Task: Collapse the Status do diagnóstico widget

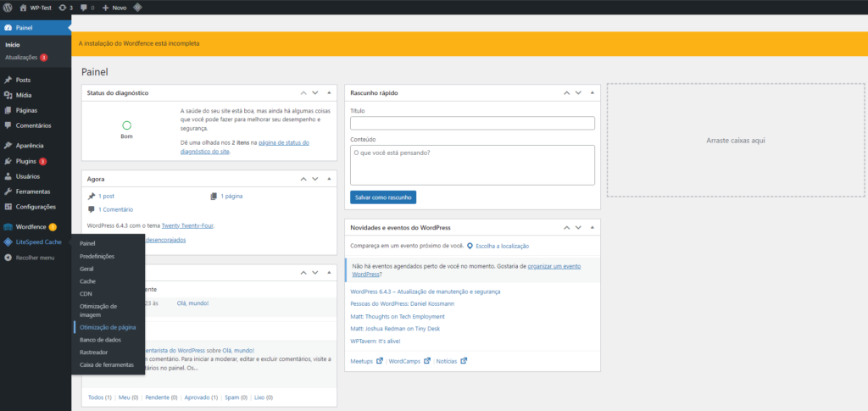Action: (x=328, y=92)
